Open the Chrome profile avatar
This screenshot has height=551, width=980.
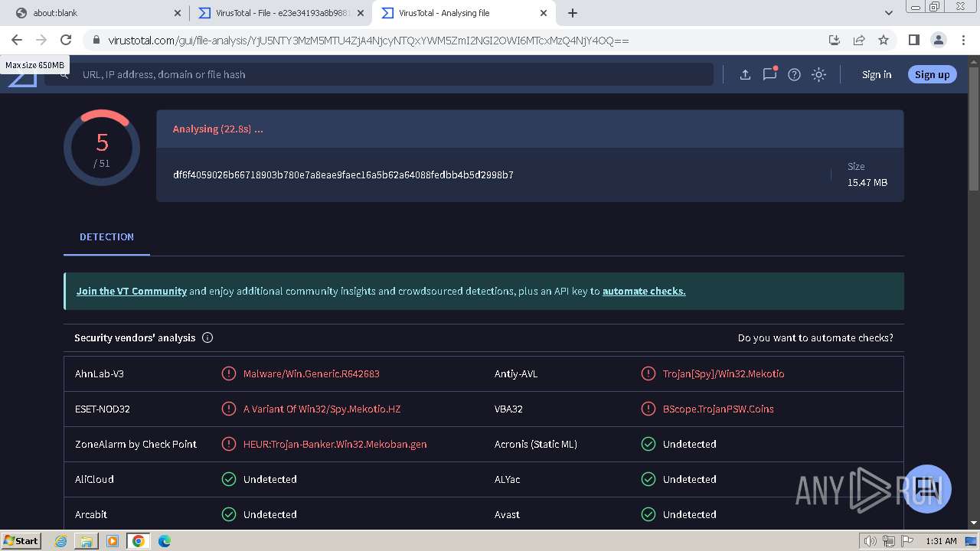tap(938, 40)
